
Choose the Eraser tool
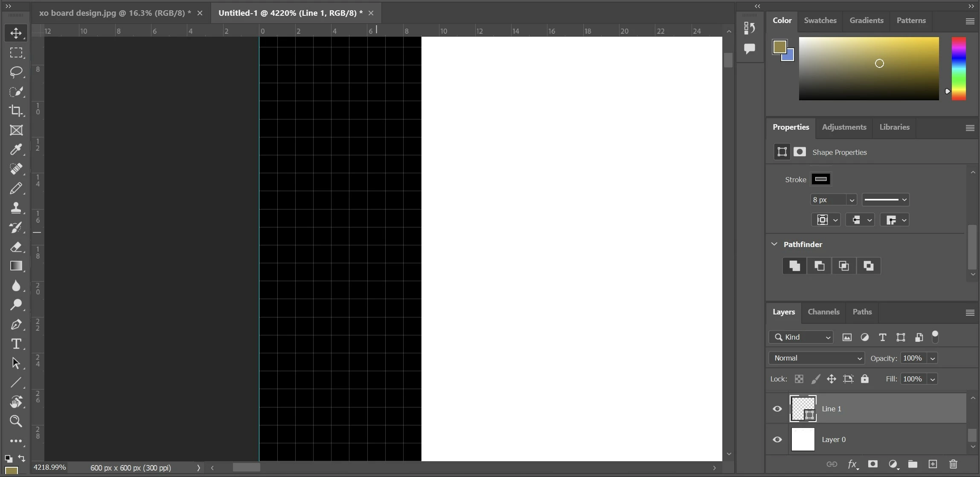tap(16, 247)
